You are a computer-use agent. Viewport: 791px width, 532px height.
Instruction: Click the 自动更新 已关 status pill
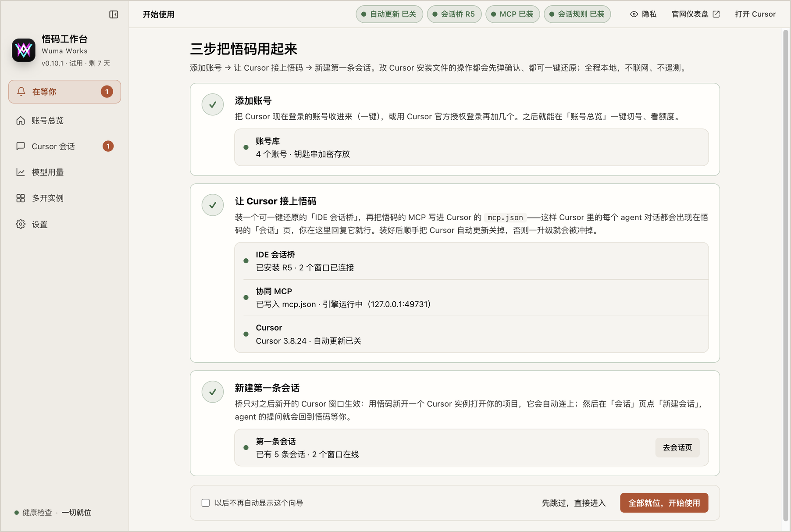[389, 14]
